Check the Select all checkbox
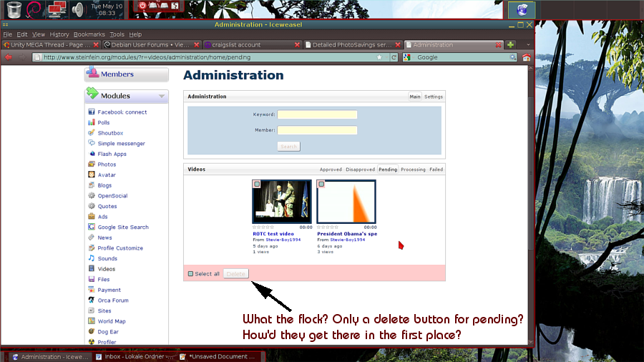The height and width of the screenshot is (362, 644). (x=190, y=274)
